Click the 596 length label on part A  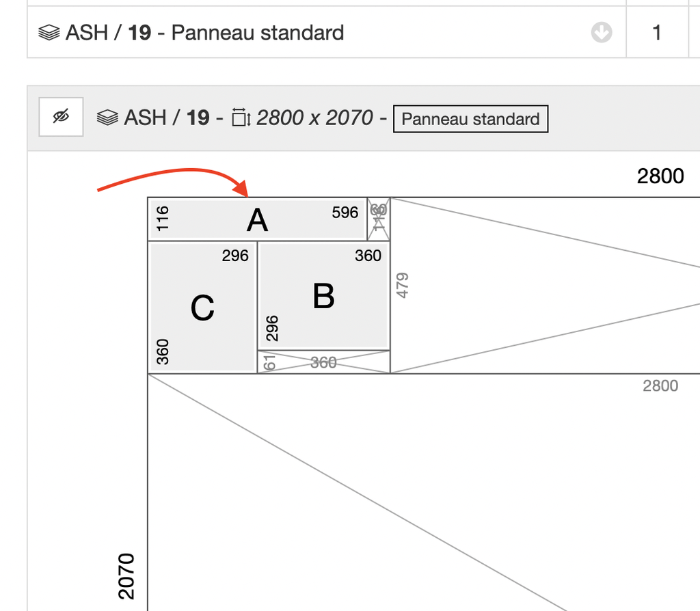click(345, 213)
